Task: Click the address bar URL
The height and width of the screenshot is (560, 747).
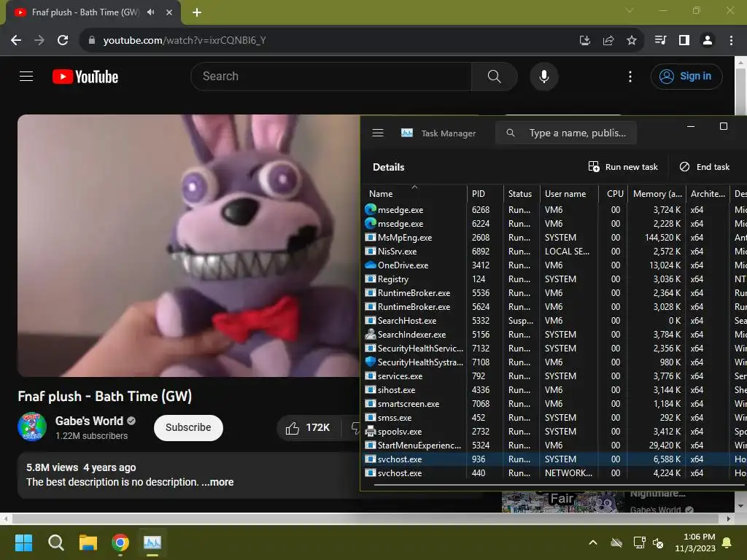Action: pos(185,41)
